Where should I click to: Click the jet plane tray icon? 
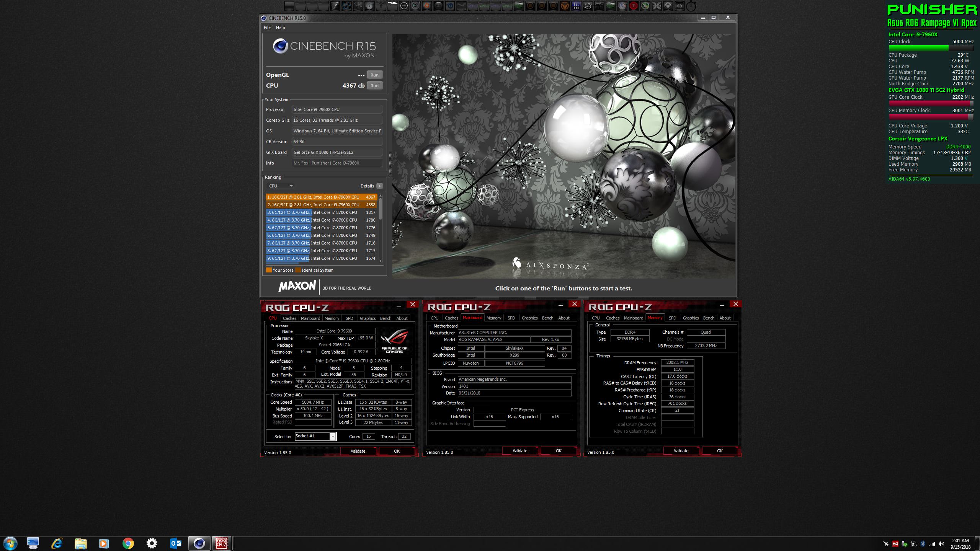point(886,544)
